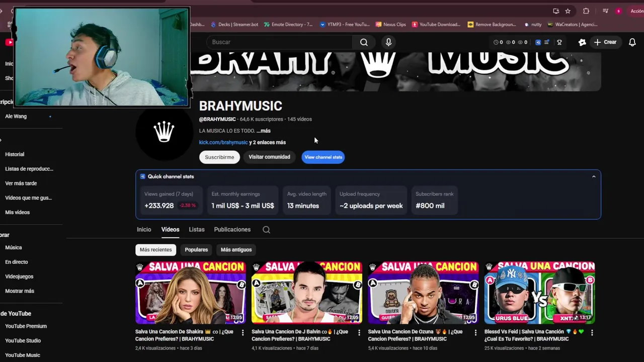Image resolution: width=644 pixels, height=362 pixels.
Task: Open Nexus Clips bookmark
Action: (x=391, y=24)
